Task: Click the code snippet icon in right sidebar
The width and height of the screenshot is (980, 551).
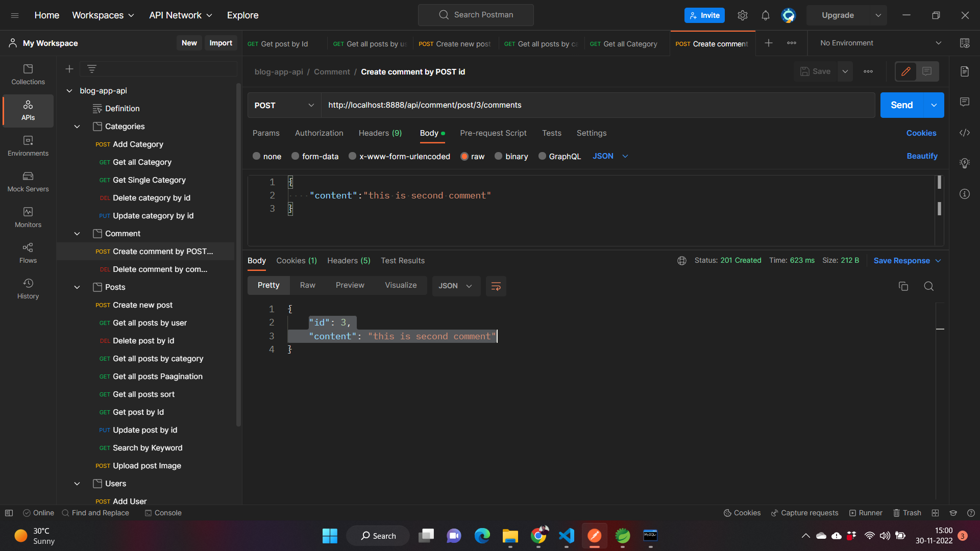Action: click(964, 133)
